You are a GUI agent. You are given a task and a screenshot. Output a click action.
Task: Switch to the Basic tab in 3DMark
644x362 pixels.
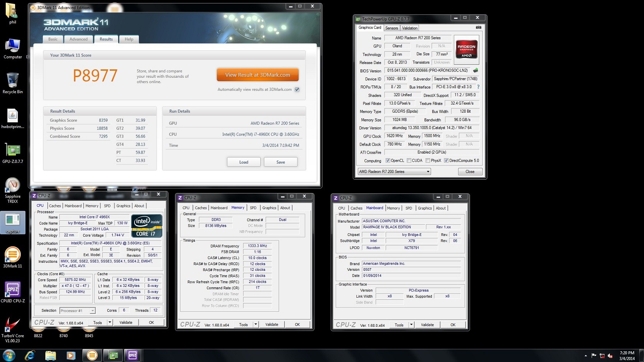53,39
